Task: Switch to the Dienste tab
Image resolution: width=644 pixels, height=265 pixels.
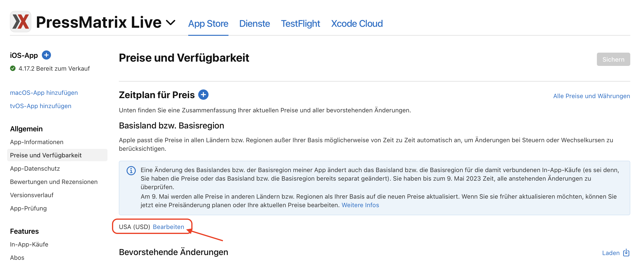Action: (255, 23)
